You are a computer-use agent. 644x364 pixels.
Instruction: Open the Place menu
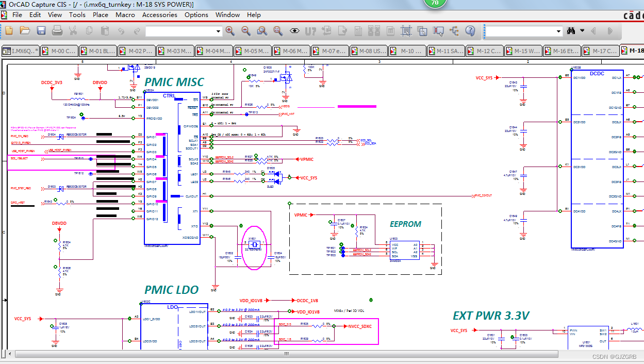[100, 15]
